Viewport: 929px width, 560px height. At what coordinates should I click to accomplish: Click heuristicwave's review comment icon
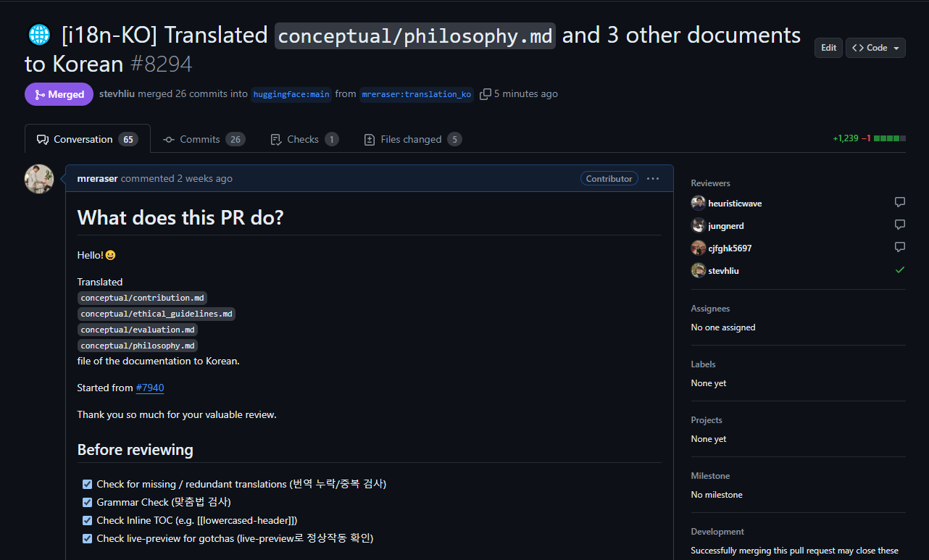(x=899, y=203)
